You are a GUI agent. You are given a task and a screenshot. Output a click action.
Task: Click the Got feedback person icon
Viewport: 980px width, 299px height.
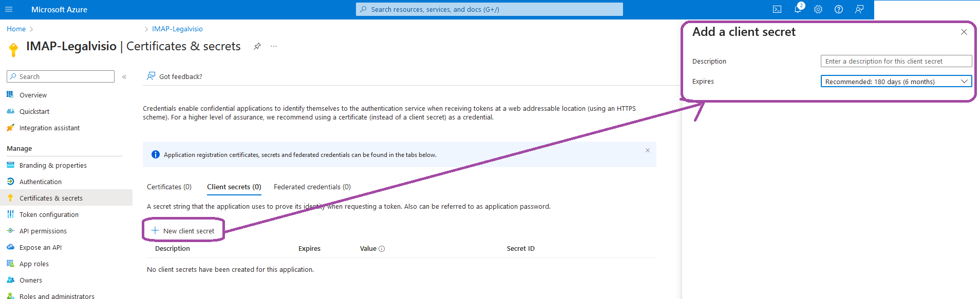151,76
